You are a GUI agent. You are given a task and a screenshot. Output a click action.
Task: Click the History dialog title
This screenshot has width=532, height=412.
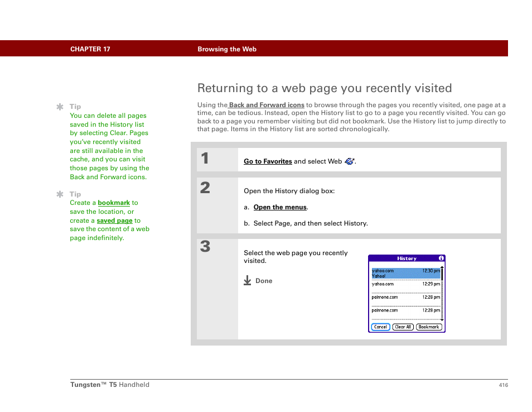point(407,258)
